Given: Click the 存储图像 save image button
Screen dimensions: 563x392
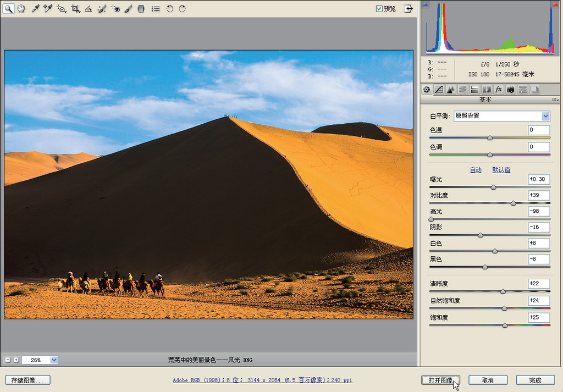Looking at the screenshot, I should tap(27, 380).
